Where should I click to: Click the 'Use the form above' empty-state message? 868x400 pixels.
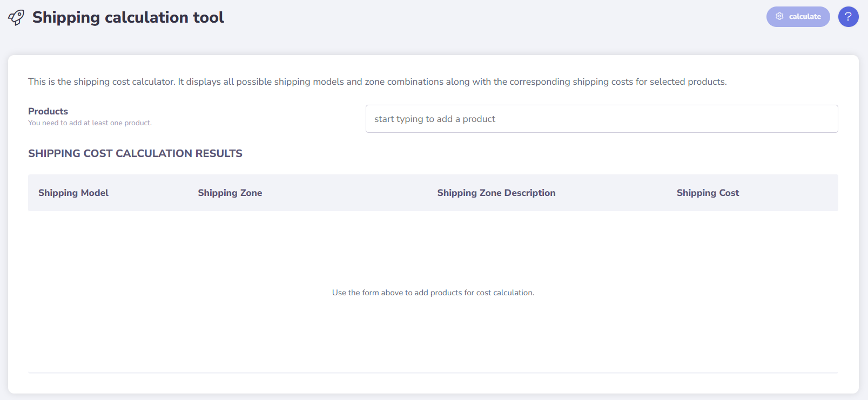pyautogui.click(x=433, y=293)
